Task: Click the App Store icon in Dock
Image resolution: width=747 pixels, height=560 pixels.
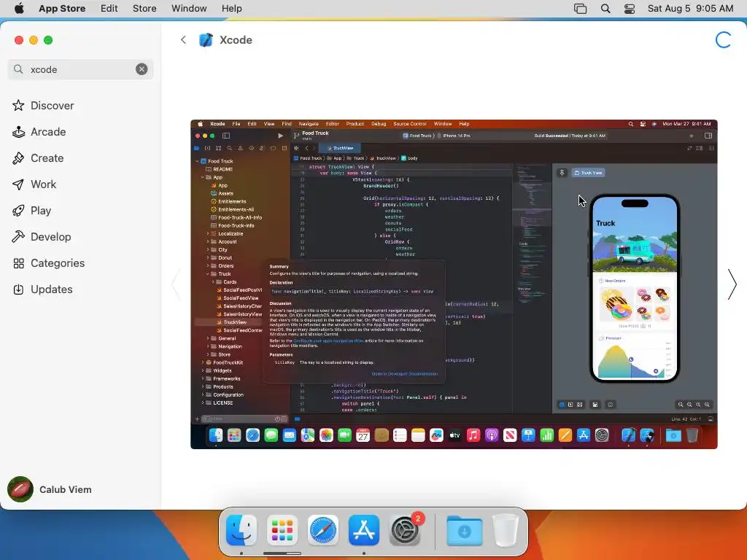Action: tap(364, 530)
